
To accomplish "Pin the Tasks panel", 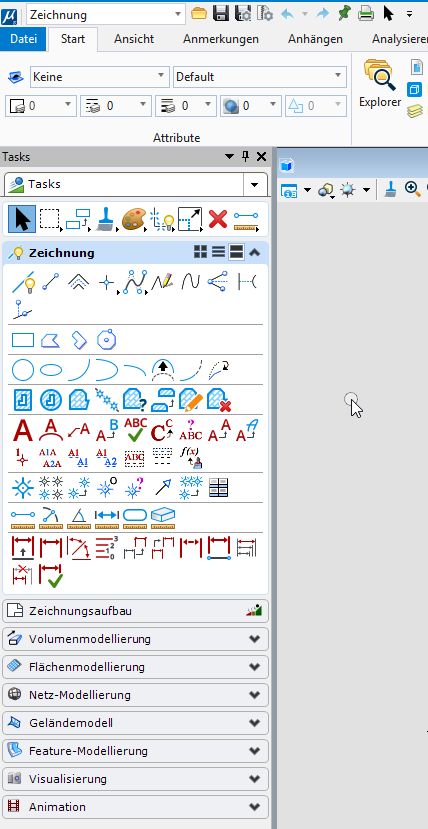I will tap(245, 156).
